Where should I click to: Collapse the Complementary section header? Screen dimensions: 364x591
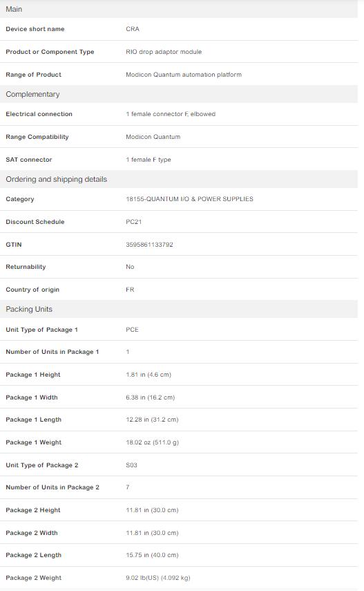(179, 94)
